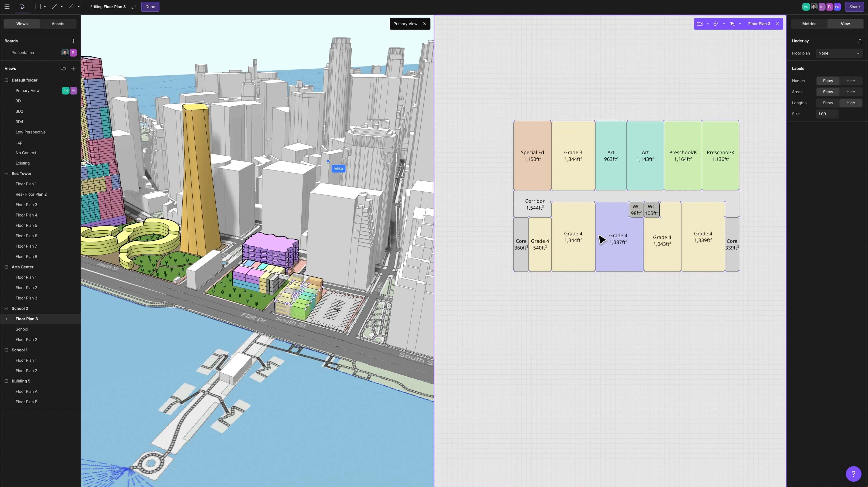Add a new board with plus icon
Image resolution: width=868 pixels, height=487 pixels.
click(x=73, y=41)
